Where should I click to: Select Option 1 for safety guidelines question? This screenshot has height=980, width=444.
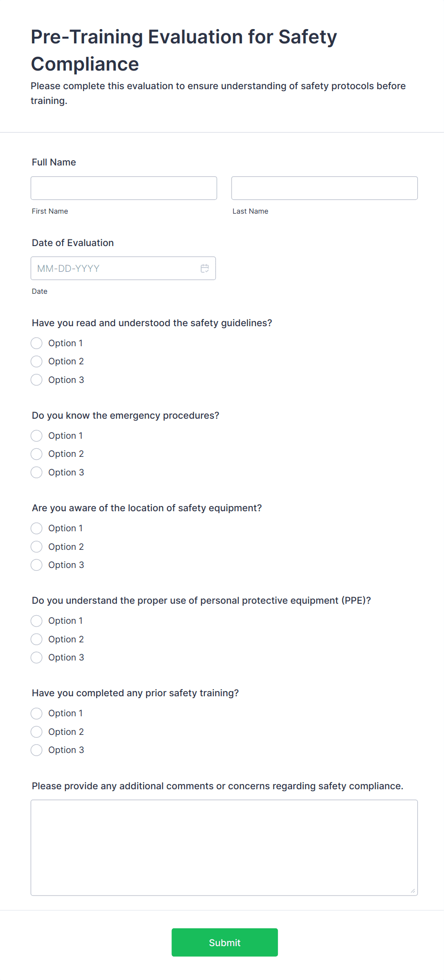pyautogui.click(x=36, y=343)
